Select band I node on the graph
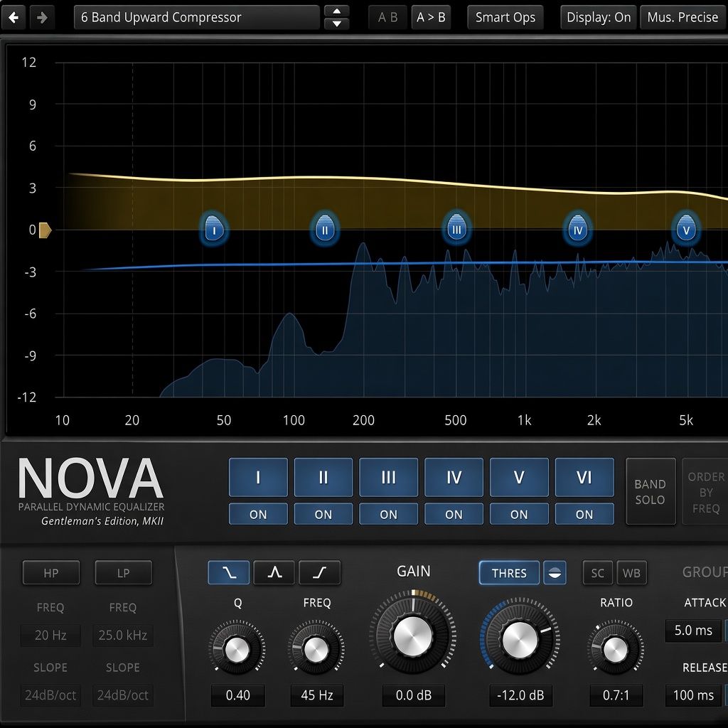The height and width of the screenshot is (728, 728). point(214,228)
